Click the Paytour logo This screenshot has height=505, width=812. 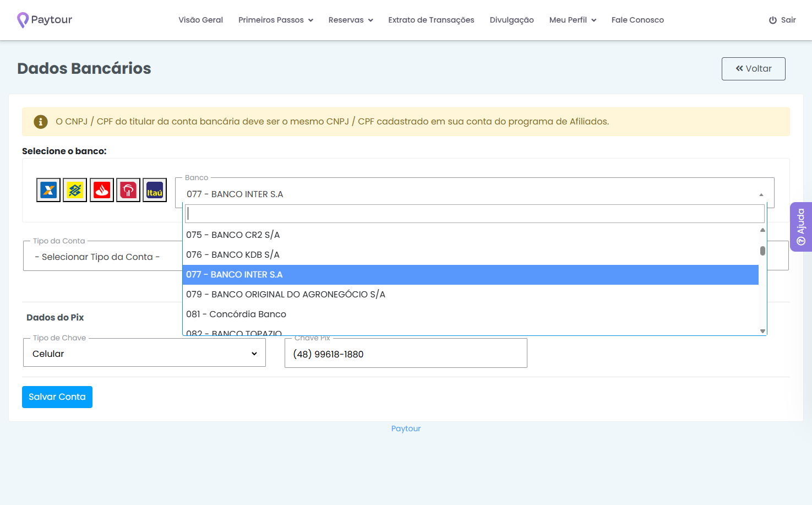45,20
